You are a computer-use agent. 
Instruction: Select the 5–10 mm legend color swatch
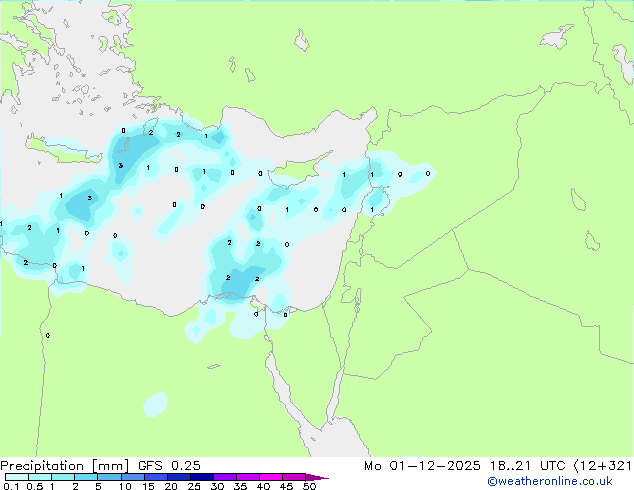point(109,477)
